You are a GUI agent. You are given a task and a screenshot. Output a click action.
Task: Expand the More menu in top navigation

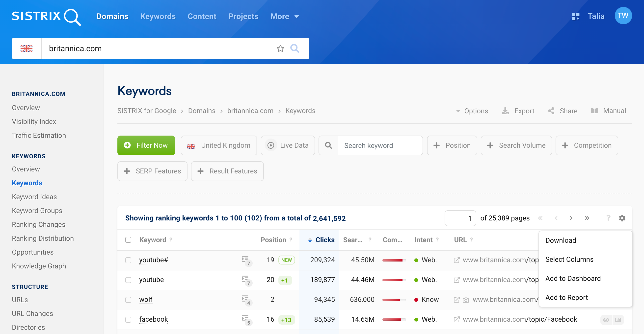click(x=285, y=17)
